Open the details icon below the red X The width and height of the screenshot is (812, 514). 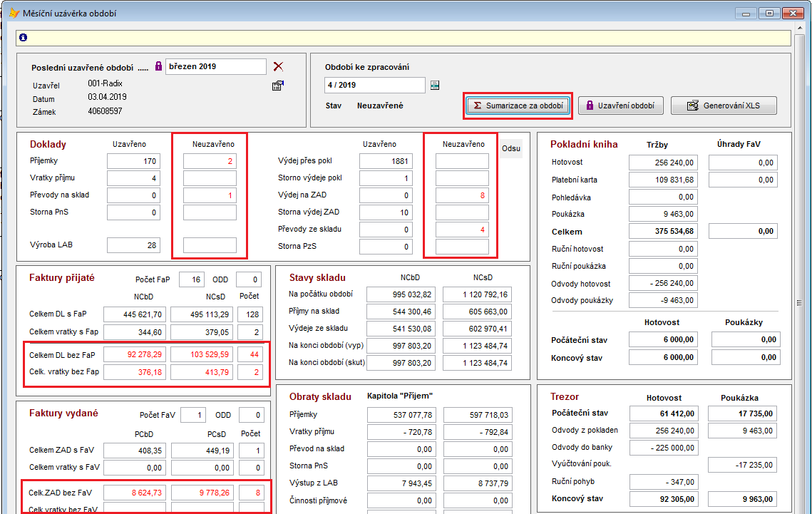pos(278,86)
